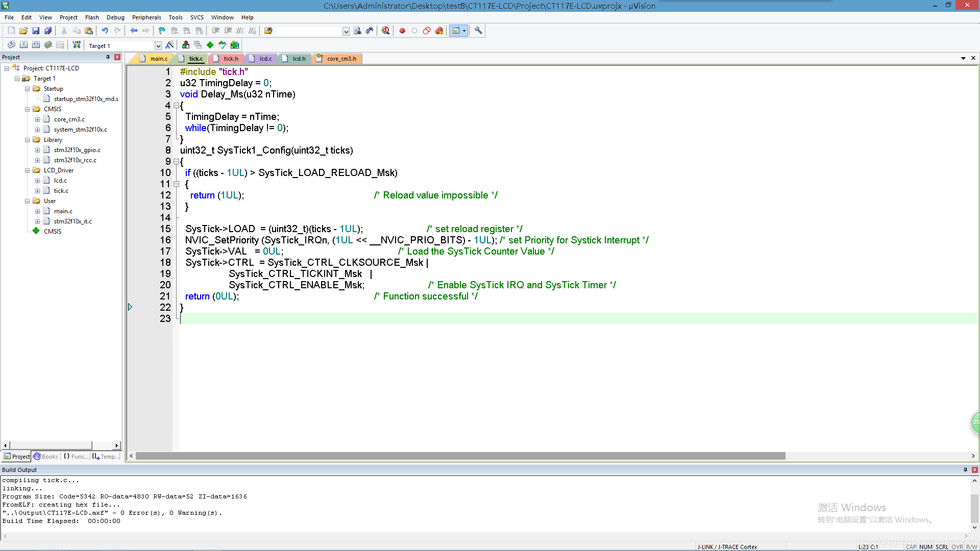
Task: Click the Download LOAD icon
Action: [77, 45]
